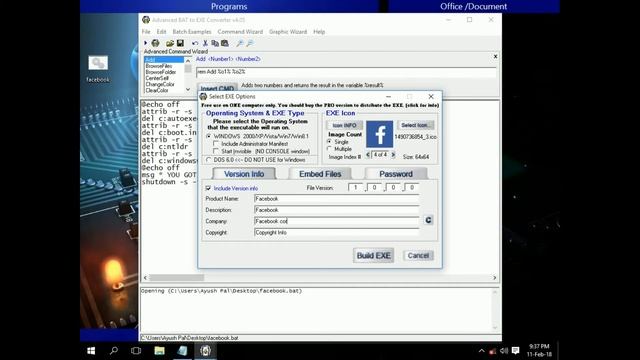
Task: Click the Open file folder toolbar icon
Action: point(170,43)
